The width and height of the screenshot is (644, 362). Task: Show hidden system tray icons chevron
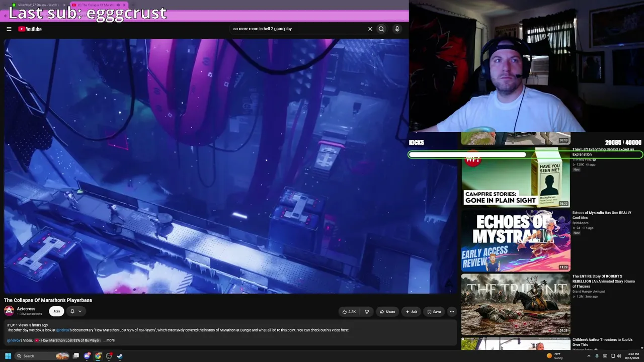pos(589,356)
